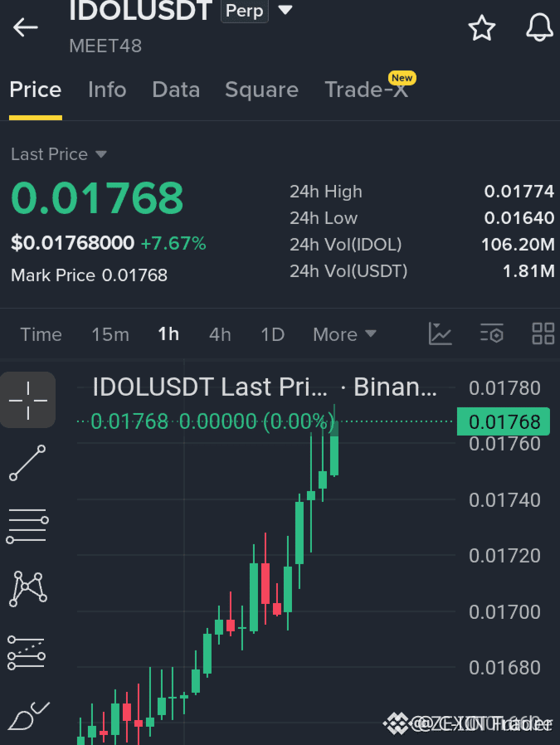Open price alert bell icon
Screen dimensions: 560x745
[539, 27]
